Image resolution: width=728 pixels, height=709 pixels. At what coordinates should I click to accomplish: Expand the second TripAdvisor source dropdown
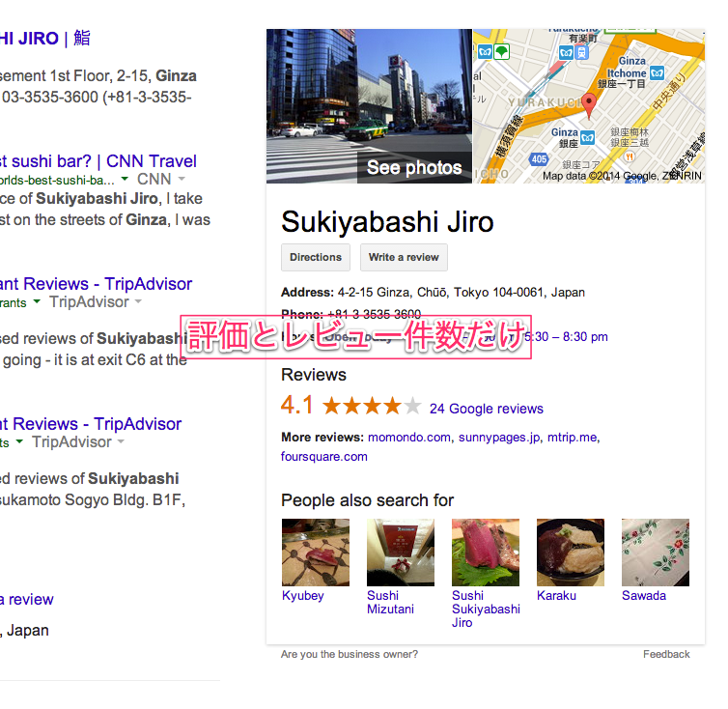pos(121,441)
